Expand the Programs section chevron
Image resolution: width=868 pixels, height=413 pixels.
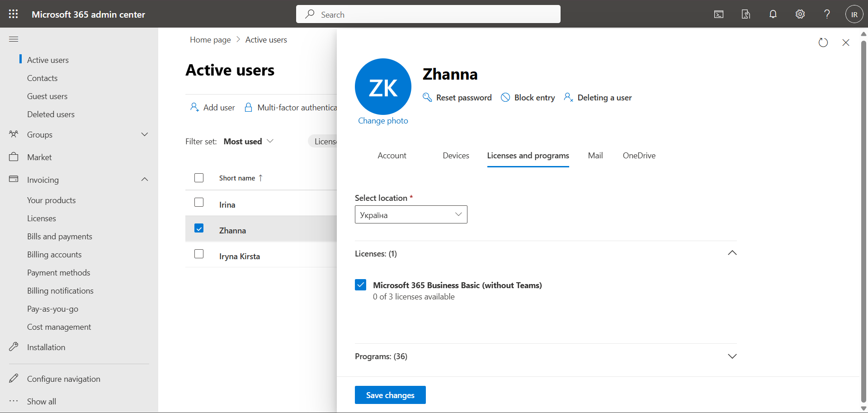pos(732,356)
